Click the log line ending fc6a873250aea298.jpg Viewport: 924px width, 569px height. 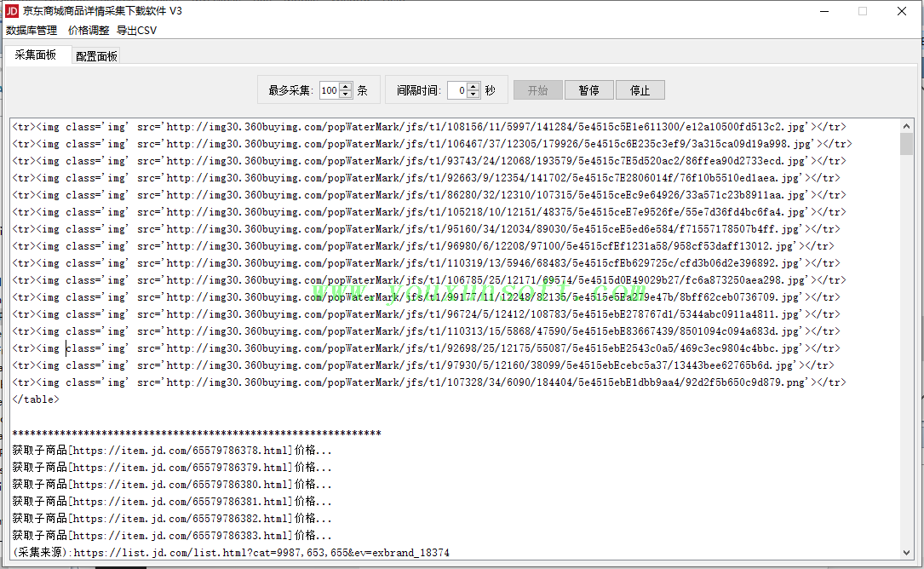coord(429,281)
